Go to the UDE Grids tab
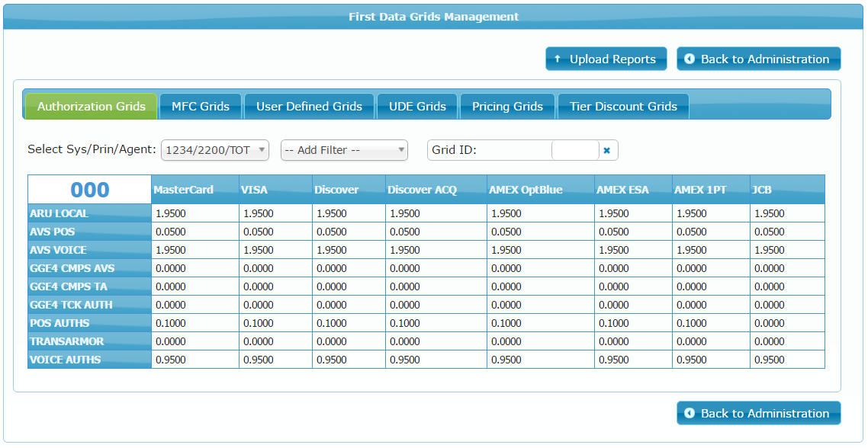 pyautogui.click(x=417, y=106)
